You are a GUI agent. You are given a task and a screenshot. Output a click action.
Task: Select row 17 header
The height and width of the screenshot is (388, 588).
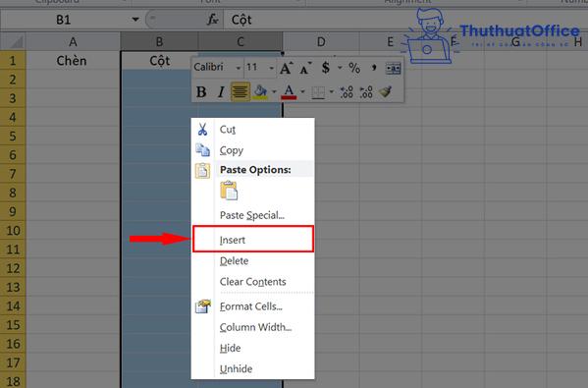click(13, 362)
